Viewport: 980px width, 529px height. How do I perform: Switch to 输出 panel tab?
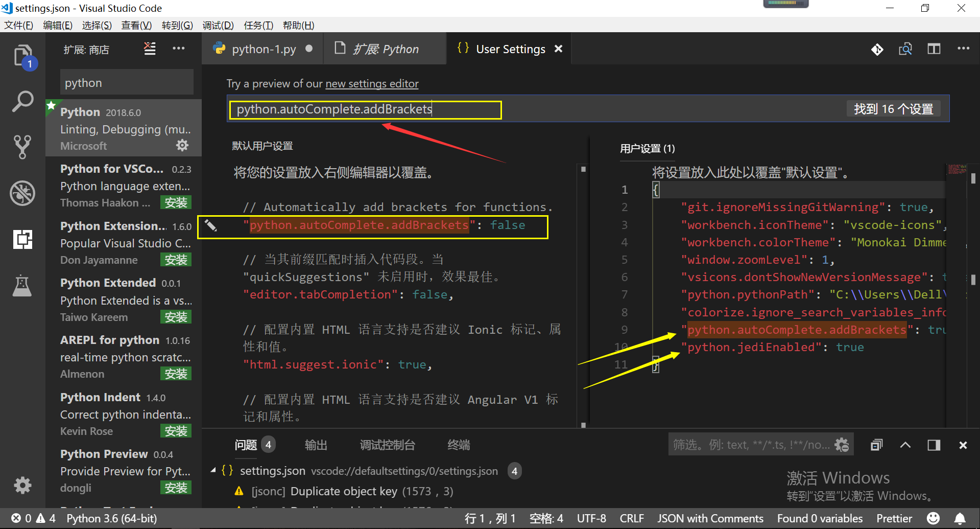point(316,445)
